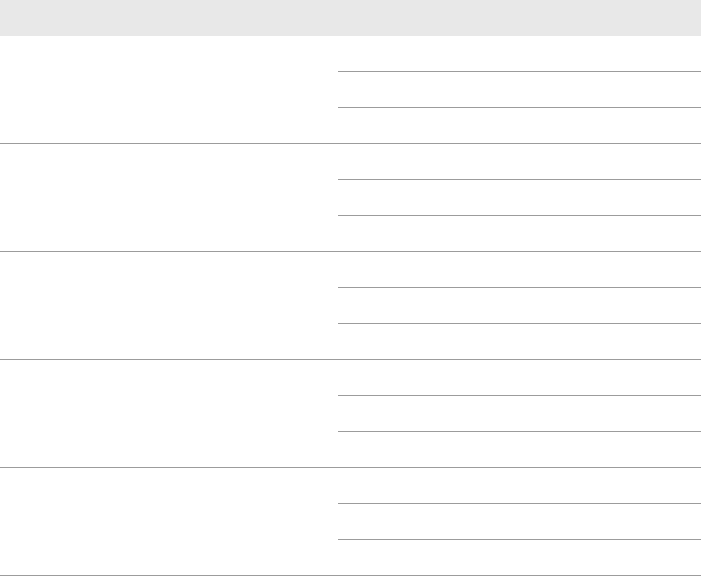
Task: Click fifth group's middle right sub-row
Action: pos(516,522)
